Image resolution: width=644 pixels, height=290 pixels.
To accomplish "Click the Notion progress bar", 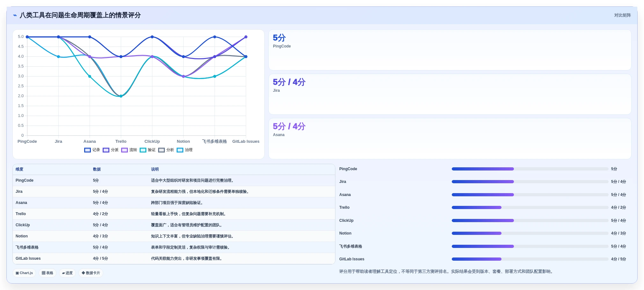I will tap(530, 233).
